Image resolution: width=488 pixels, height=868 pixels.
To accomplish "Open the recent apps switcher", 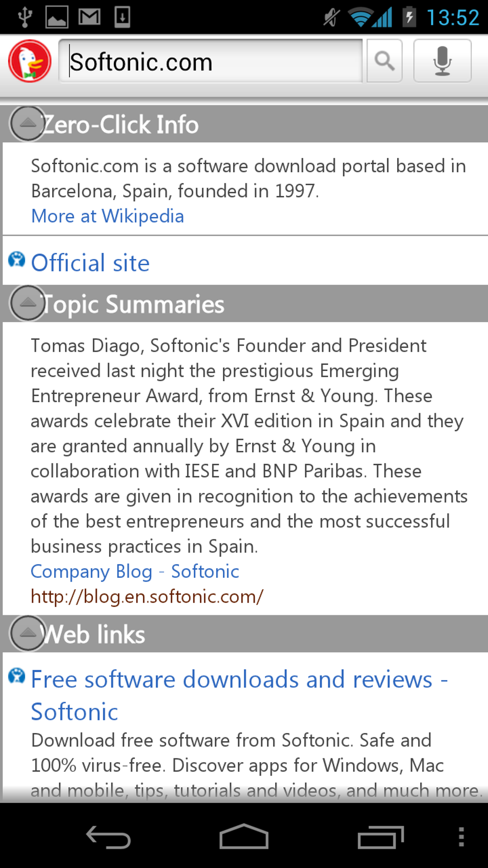I will [x=381, y=837].
